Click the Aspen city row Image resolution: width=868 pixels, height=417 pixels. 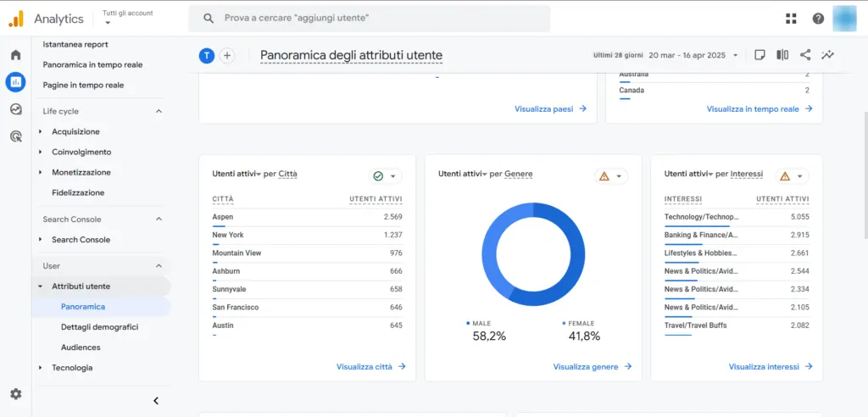[307, 218]
